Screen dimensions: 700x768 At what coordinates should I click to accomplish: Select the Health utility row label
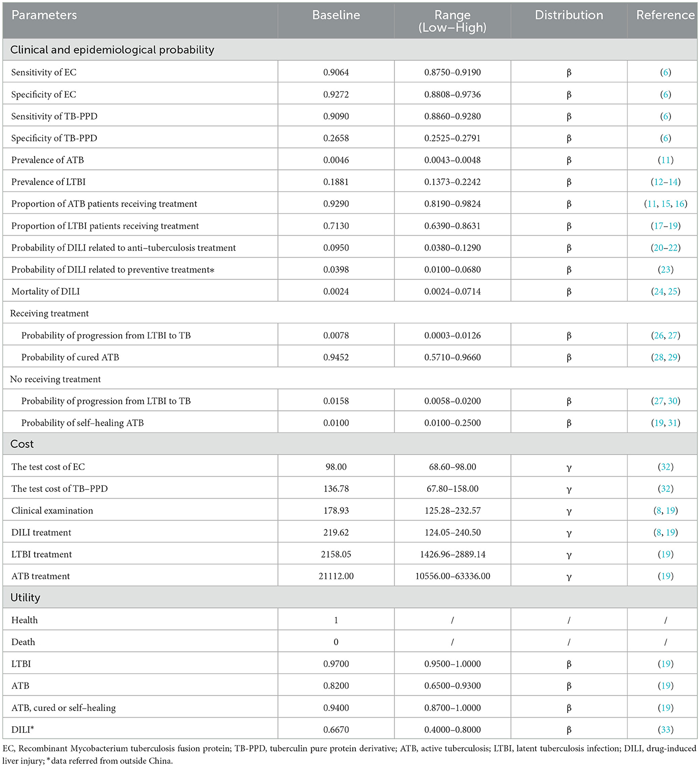(24, 620)
